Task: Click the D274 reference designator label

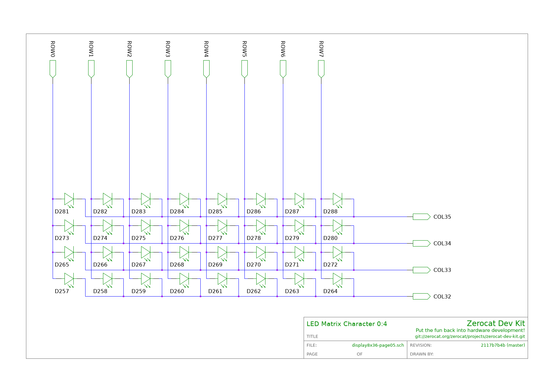Action: tap(100, 238)
